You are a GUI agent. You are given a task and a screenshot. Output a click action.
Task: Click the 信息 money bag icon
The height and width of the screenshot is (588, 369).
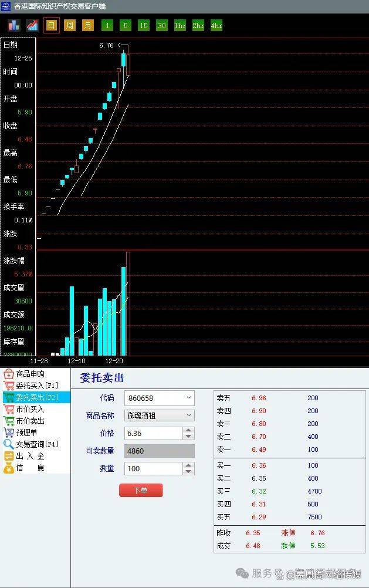click(x=9, y=468)
